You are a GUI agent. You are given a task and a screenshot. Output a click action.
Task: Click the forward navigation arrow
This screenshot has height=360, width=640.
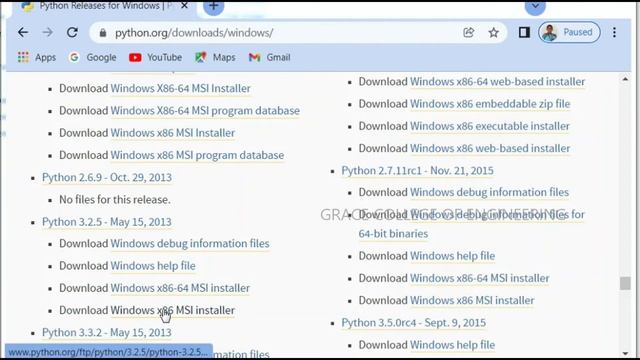point(48,32)
